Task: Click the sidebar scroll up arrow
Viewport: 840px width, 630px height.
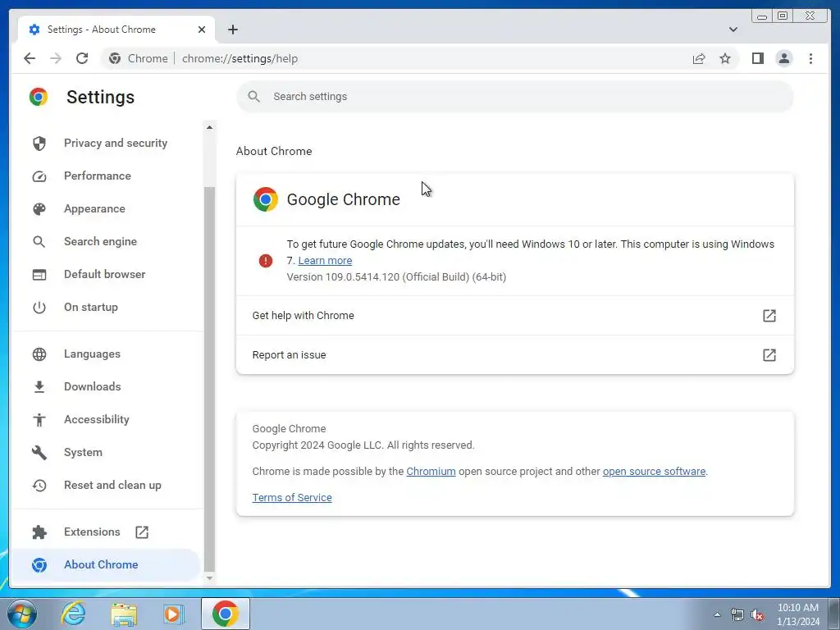Action: [209, 127]
